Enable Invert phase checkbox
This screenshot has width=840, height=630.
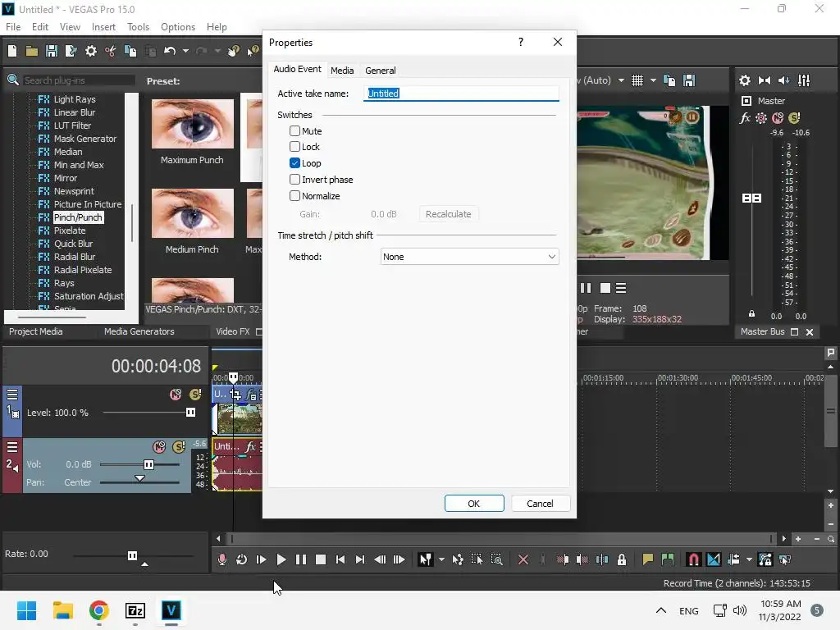[x=294, y=179]
